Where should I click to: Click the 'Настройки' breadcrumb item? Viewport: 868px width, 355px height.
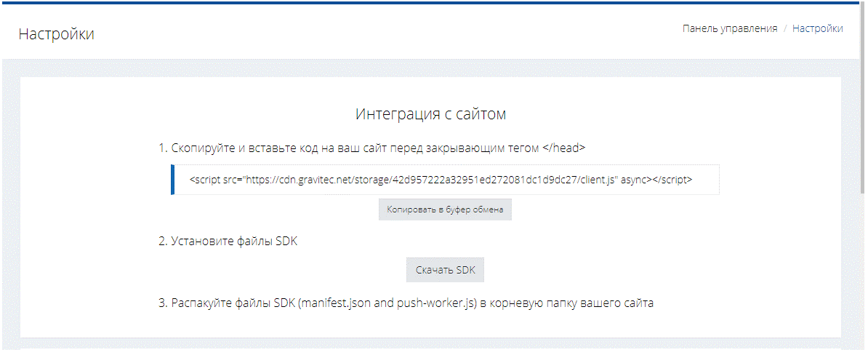(x=818, y=28)
